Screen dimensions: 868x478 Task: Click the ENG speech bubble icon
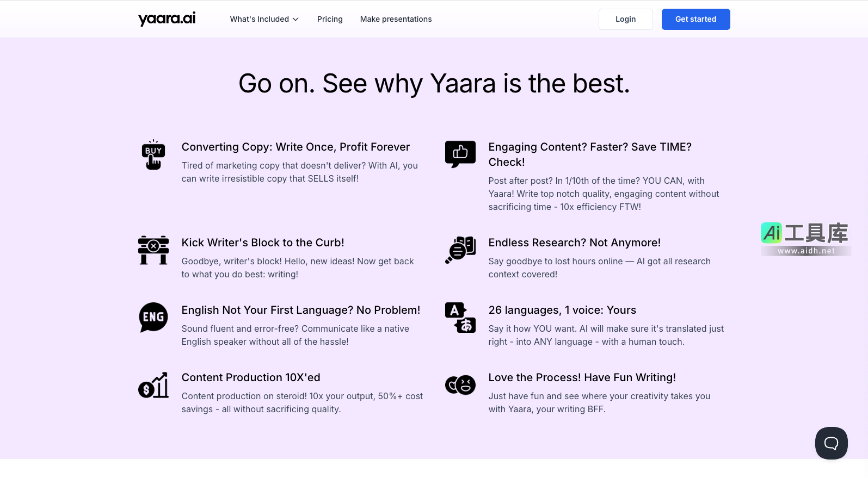153,318
